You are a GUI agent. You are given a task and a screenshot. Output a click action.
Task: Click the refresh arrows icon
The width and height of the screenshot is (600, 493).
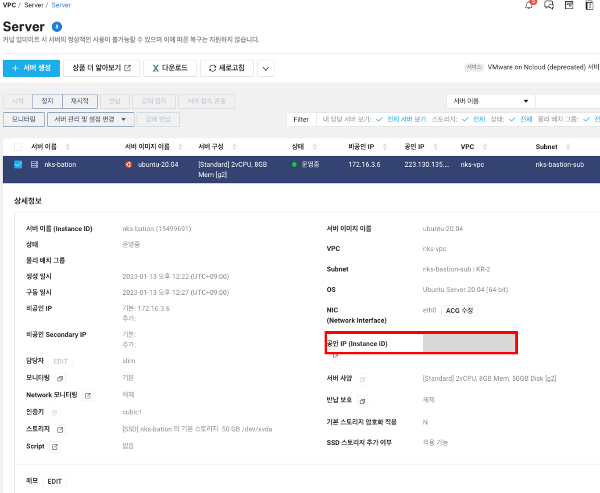click(212, 68)
